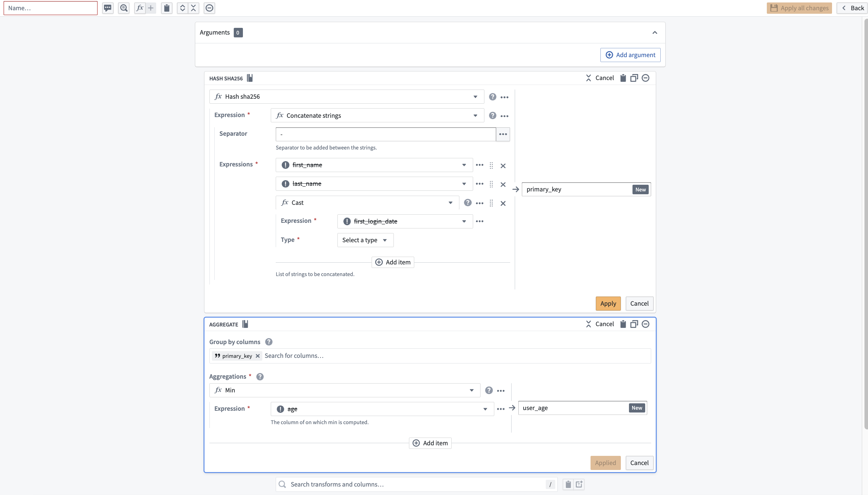868x495 pixels.
Task: Open the first_name column dropdown
Action: tap(374, 165)
